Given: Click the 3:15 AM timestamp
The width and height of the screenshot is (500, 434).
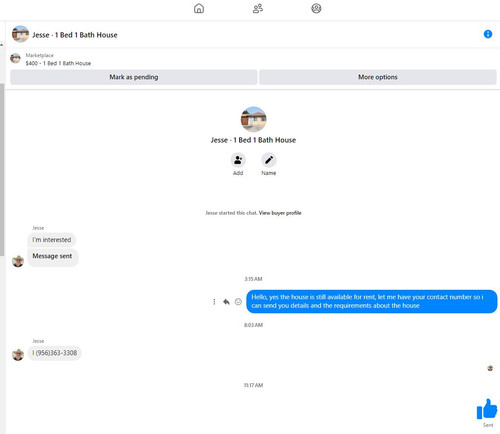Looking at the screenshot, I should pos(253,279).
